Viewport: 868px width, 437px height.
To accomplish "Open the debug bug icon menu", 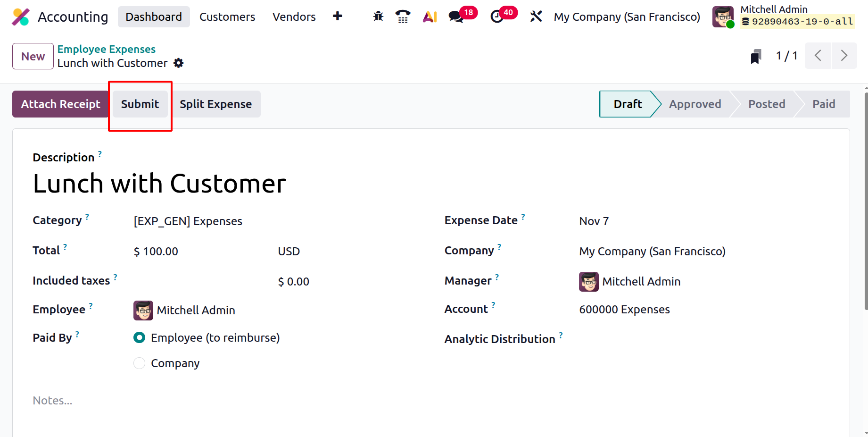I will (378, 17).
